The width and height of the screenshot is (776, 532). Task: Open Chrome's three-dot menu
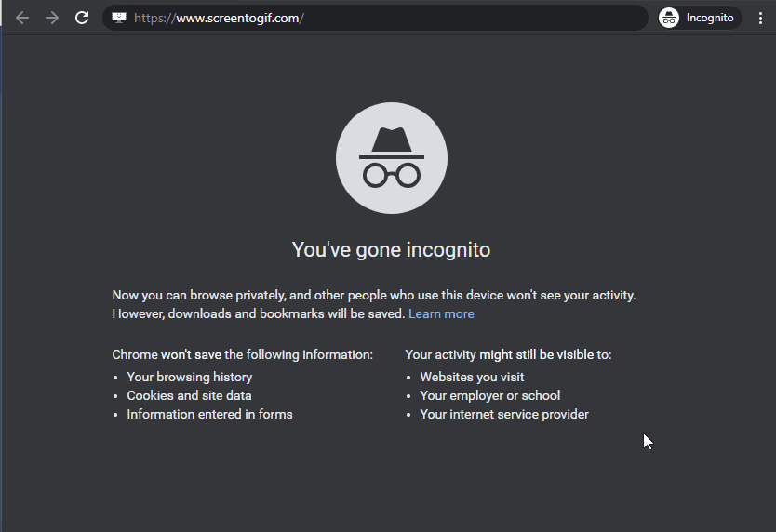tap(760, 18)
